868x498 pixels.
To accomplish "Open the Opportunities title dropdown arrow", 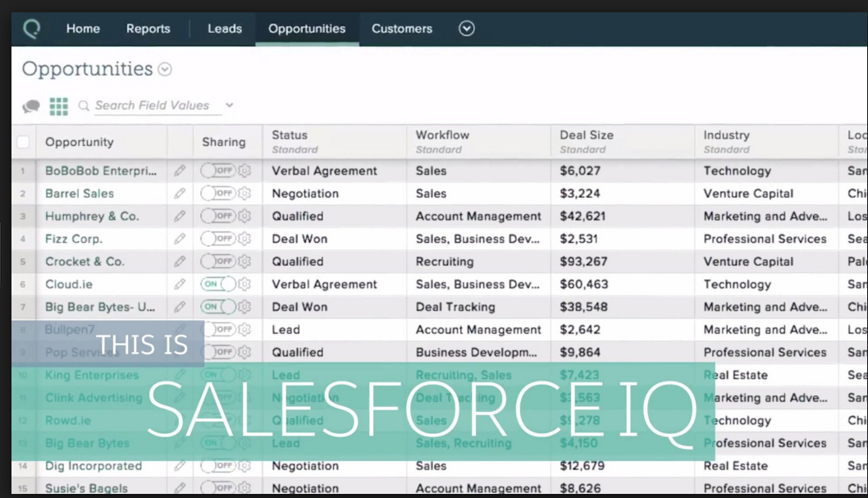I will click(164, 69).
